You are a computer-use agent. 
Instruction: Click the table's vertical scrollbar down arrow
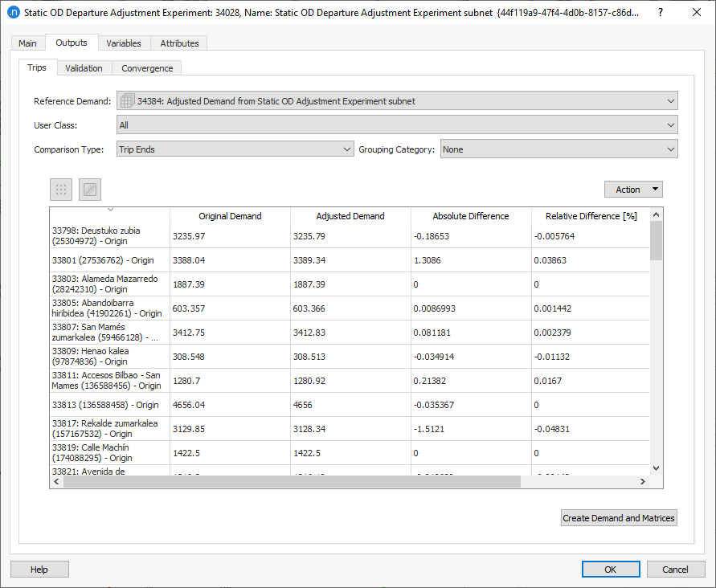pos(655,467)
